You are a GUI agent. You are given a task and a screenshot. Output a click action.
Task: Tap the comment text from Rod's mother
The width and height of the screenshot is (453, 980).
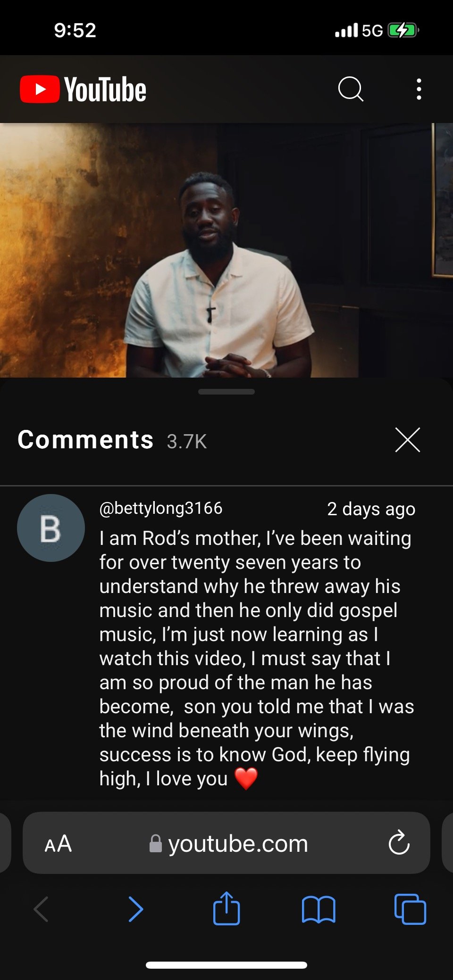[255, 658]
